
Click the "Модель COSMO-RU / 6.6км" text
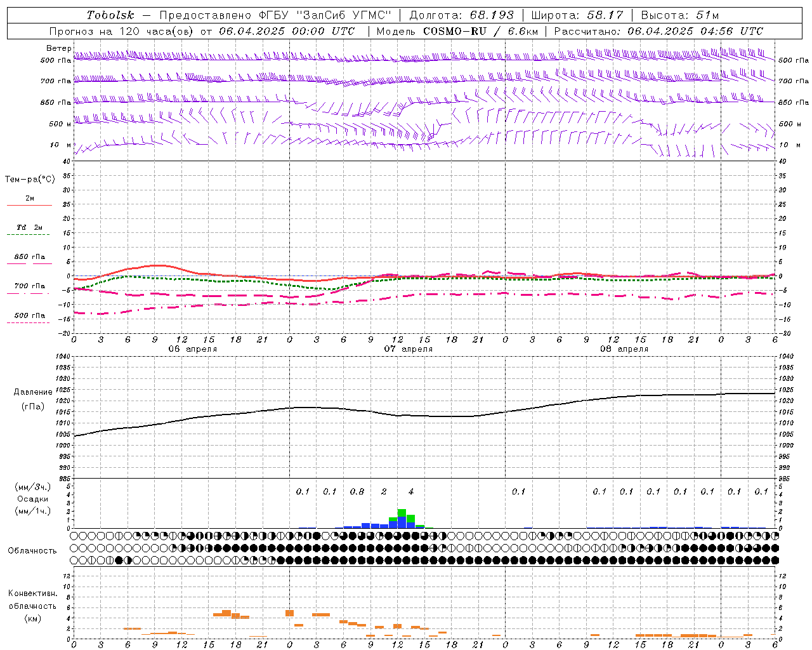pos(457,31)
